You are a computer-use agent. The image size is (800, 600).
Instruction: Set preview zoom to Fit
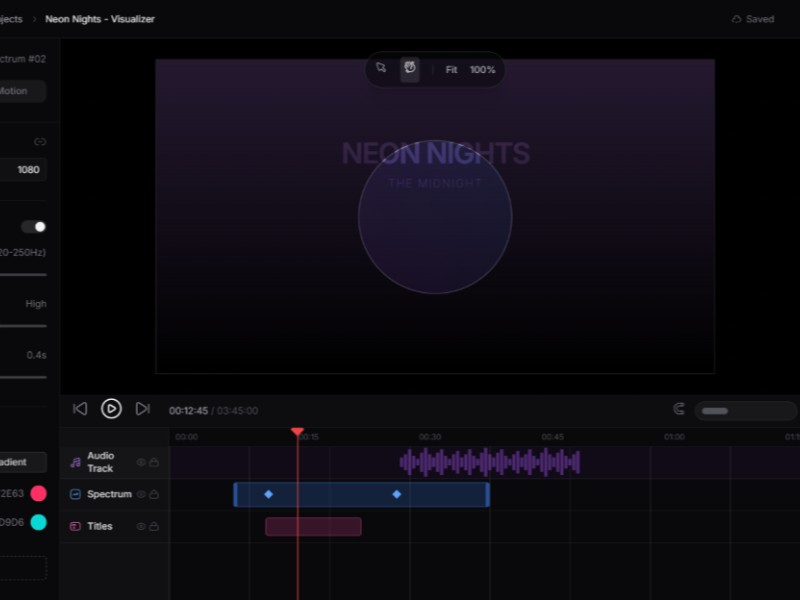pyautogui.click(x=452, y=70)
